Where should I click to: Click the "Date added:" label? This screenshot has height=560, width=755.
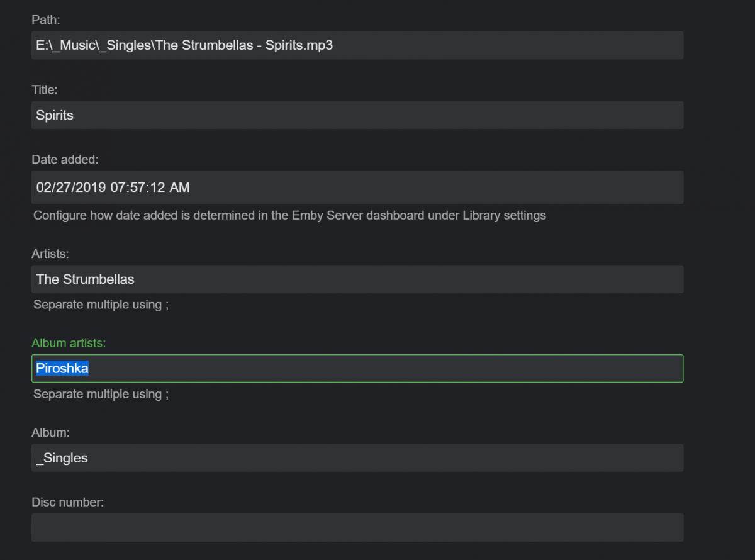[65, 160]
